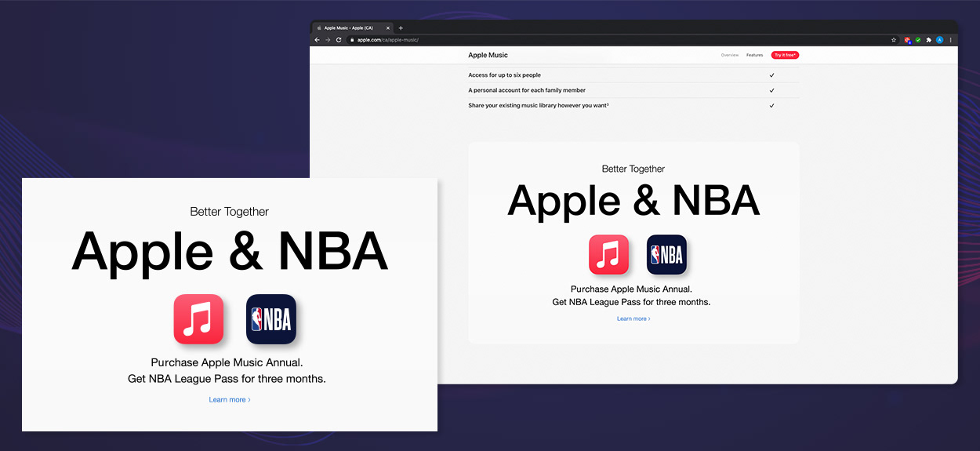The image size is (980, 451).
Task: Click the checkmark for access up to six people
Action: [771, 75]
